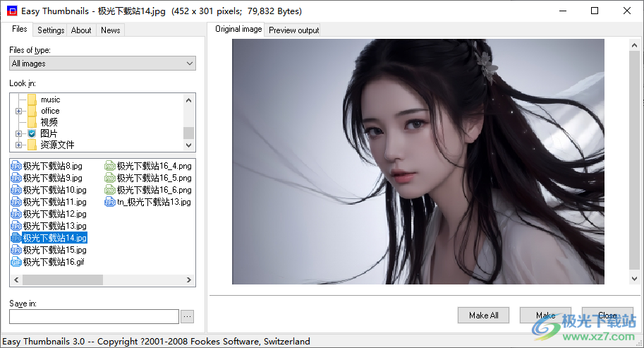Open the Files of type dropdown
This screenshot has width=644, height=348.
pos(102,64)
